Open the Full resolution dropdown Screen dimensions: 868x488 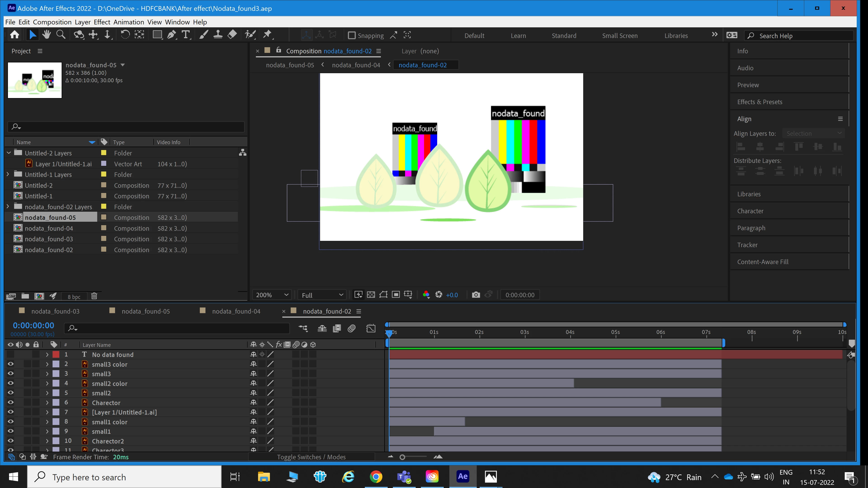click(x=322, y=295)
